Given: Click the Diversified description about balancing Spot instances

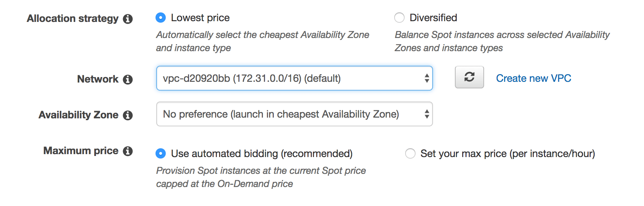Looking at the screenshot, I should click(502, 41).
